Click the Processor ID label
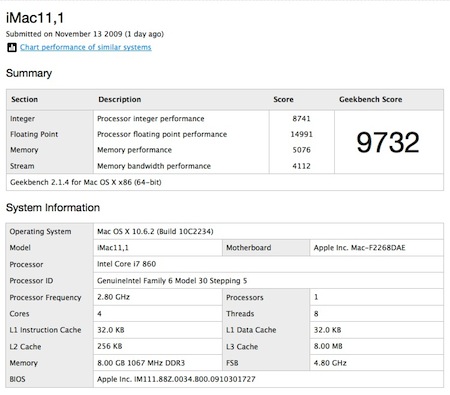 (31, 281)
